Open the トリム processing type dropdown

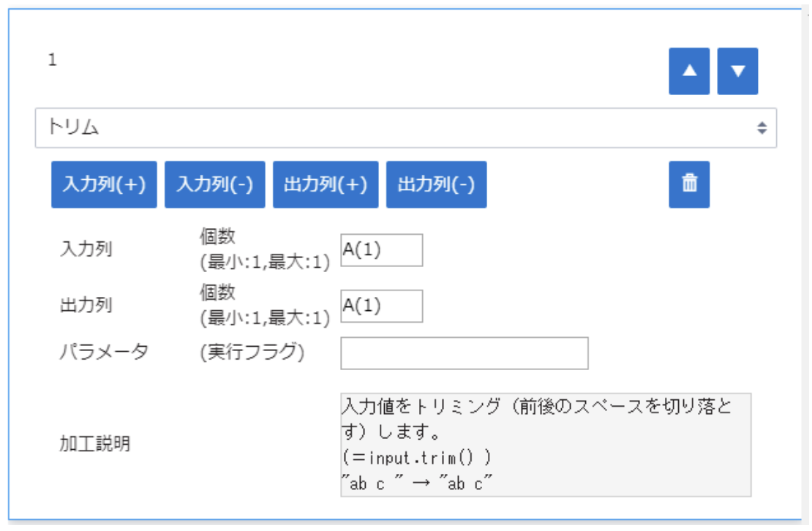pos(405,129)
